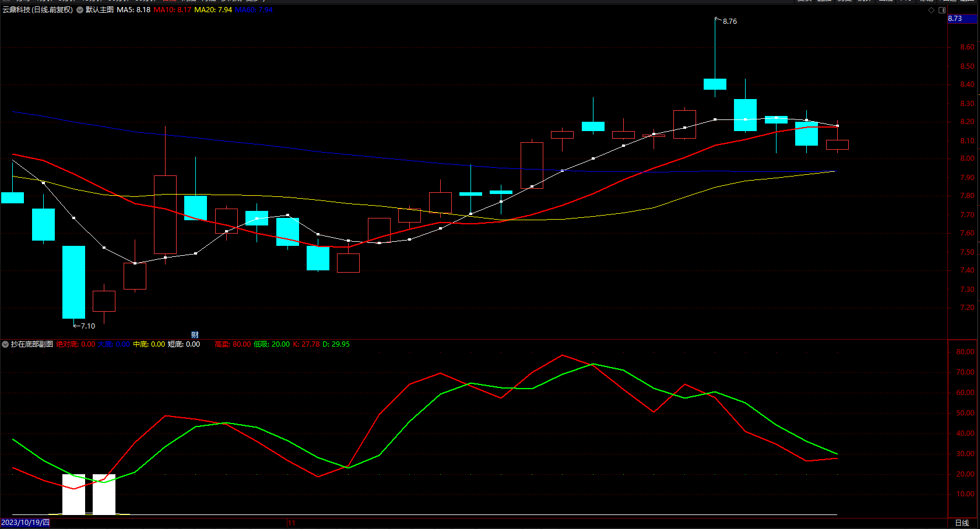Screen dimensions: 980x529
Task: Click the 低吸: 20.00 value
Action: click(x=272, y=344)
